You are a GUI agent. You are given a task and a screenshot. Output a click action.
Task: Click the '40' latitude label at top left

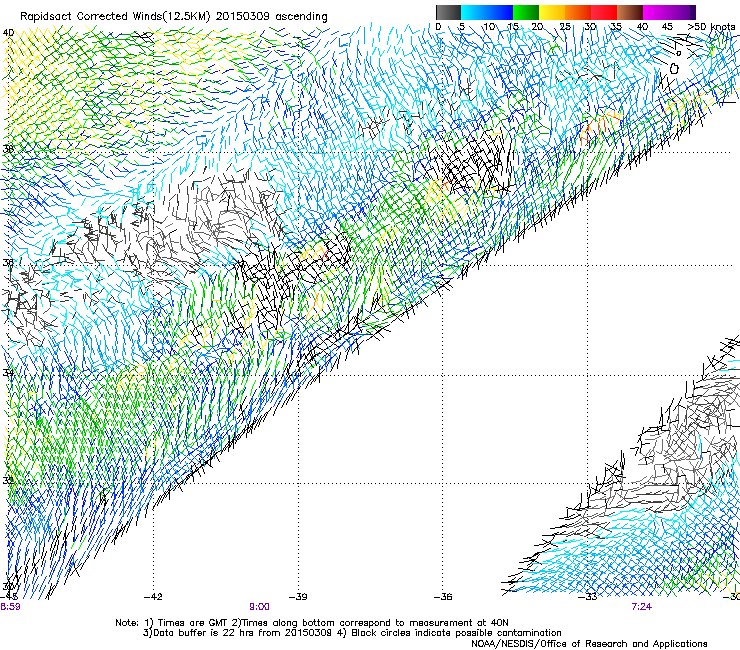8,33
